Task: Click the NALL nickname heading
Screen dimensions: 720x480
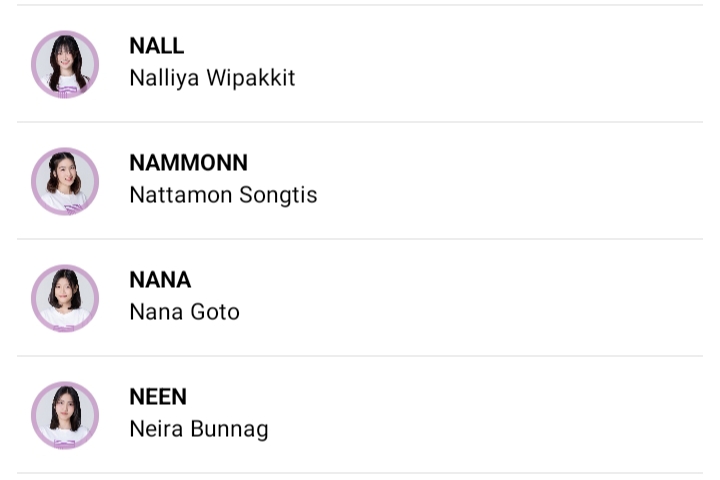Action: [x=156, y=46]
